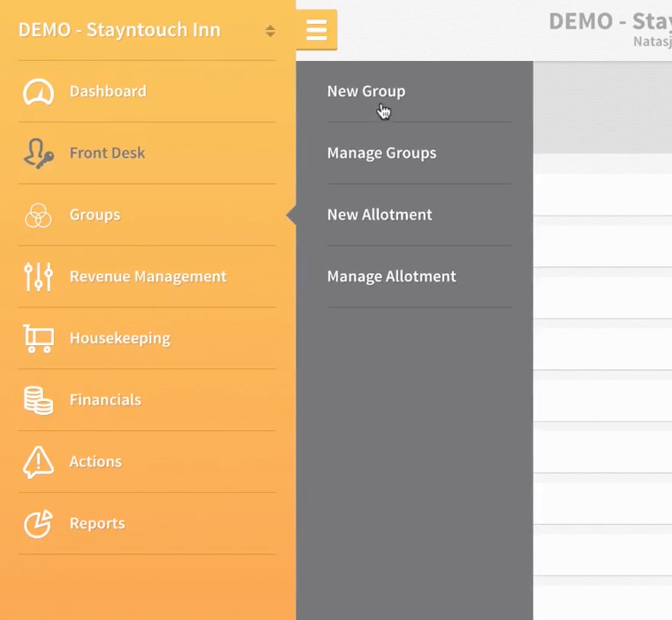Choose New Allotment in submenu
Image resolution: width=672 pixels, height=620 pixels.
click(x=379, y=215)
